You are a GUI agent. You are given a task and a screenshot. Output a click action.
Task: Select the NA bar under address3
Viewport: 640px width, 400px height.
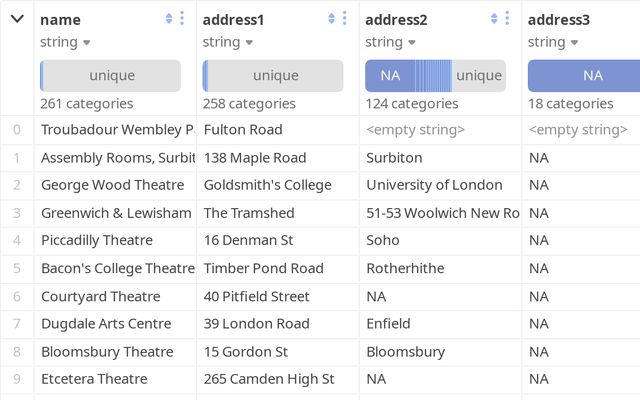[x=592, y=76]
